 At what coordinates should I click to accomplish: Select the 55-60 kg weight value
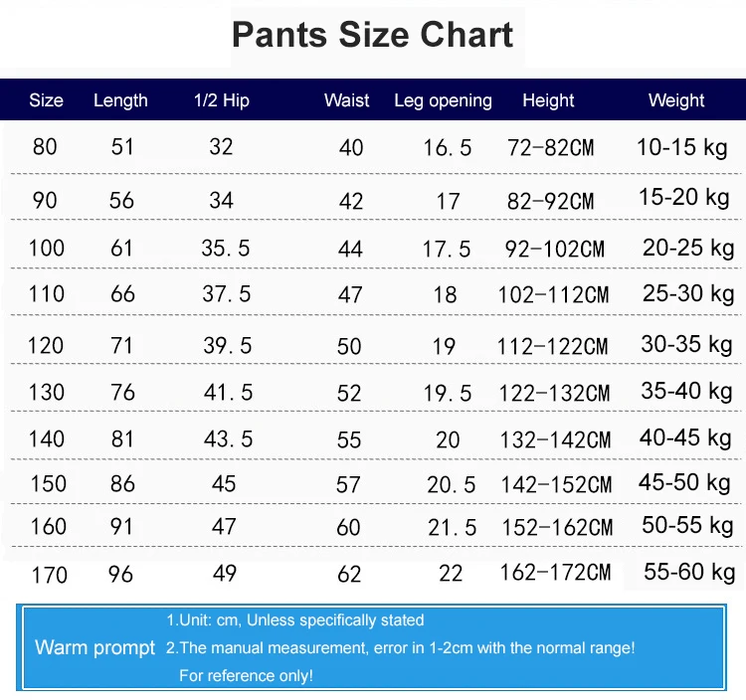pyautogui.click(x=689, y=571)
